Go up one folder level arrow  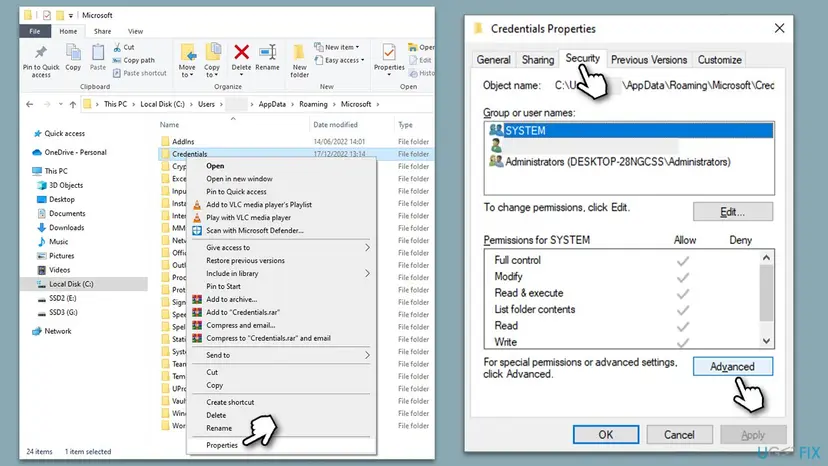73,104
